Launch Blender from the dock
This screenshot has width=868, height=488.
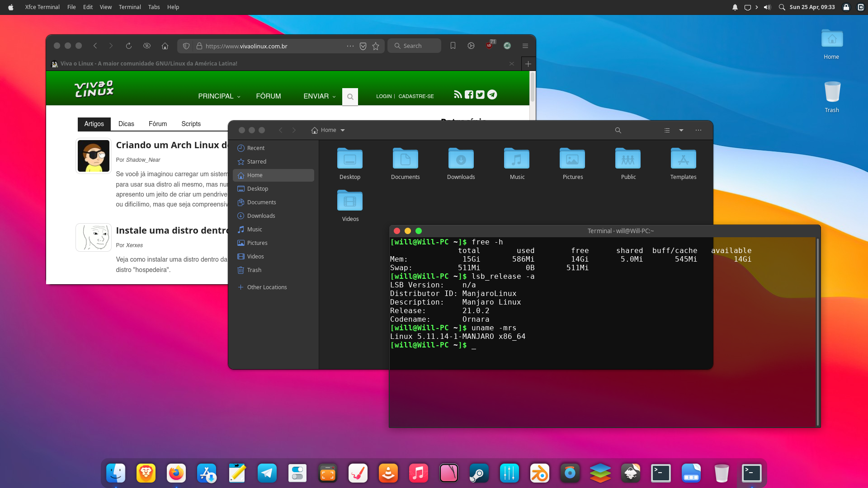click(x=540, y=473)
